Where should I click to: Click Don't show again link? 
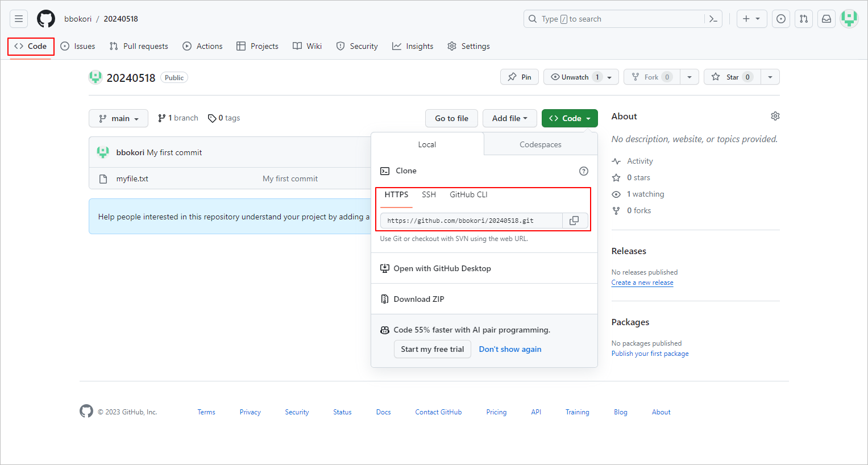[x=510, y=349]
